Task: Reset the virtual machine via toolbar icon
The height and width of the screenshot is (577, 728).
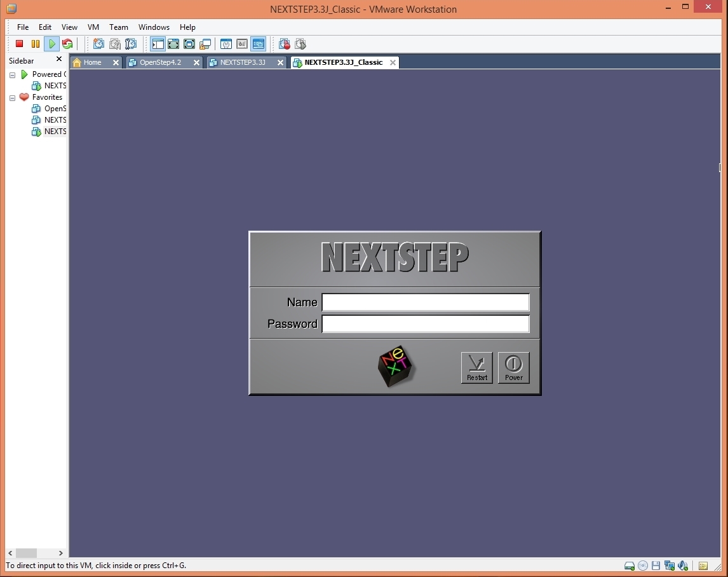Action: click(x=67, y=44)
